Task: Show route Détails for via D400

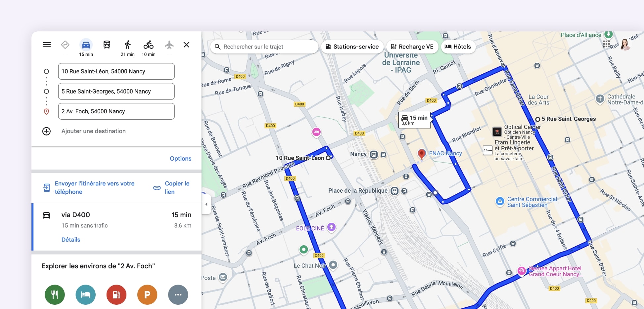Action: 71,240
